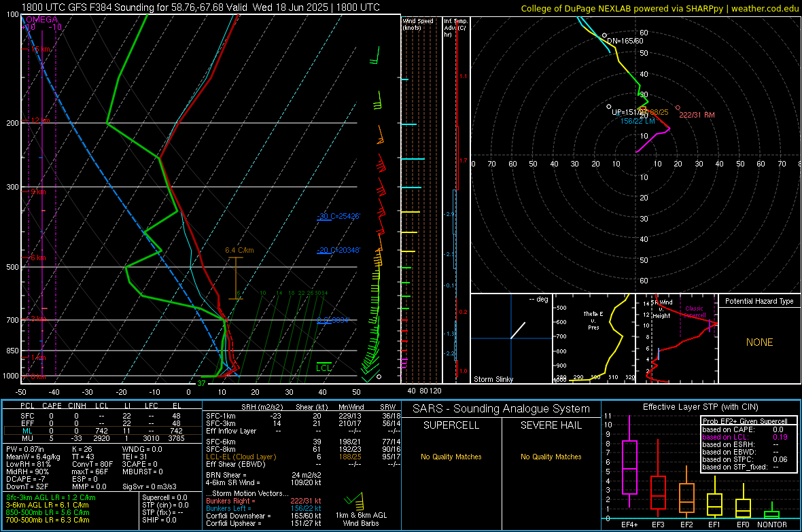The image size is (802, 532).
Task: Click the Prob EF2+ Given Supercell heading
Action: tap(745, 421)
